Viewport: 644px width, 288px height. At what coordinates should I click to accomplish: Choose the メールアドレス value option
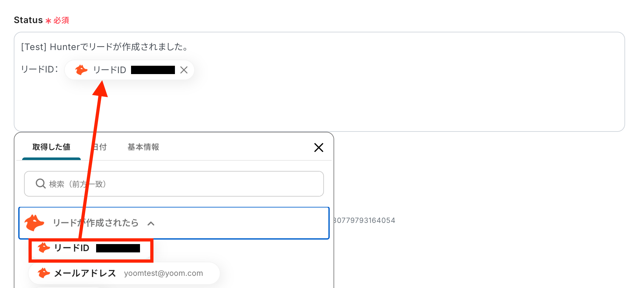pos(85,273)
